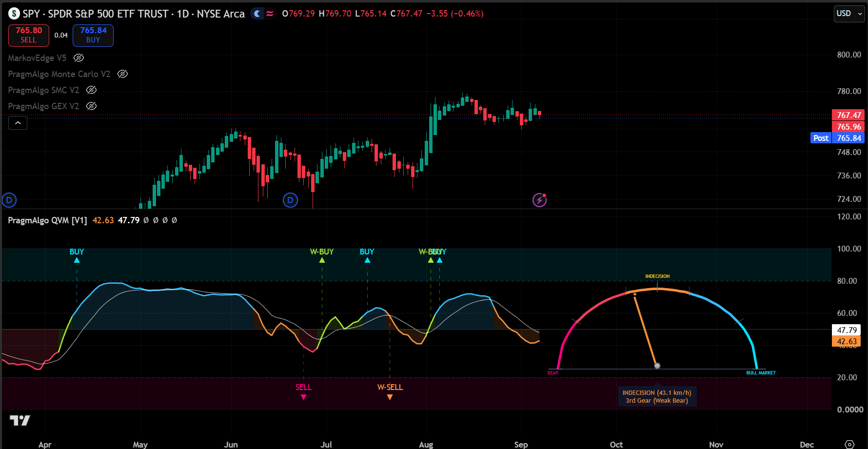Select the PragmAlgo SMC V2 legend name
This screenshot has width=868, height=449.
coord(43,90)
